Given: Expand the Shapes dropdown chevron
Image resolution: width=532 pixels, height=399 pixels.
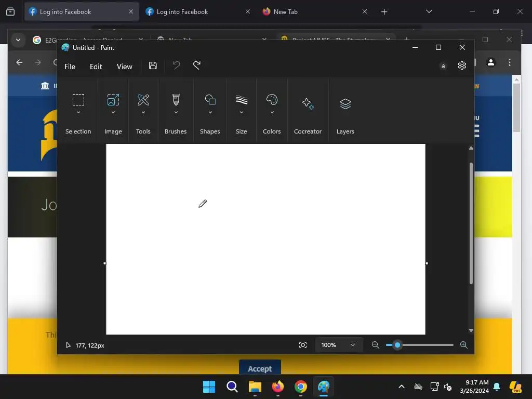Looking at the screenshot, I should click(210, 112).
